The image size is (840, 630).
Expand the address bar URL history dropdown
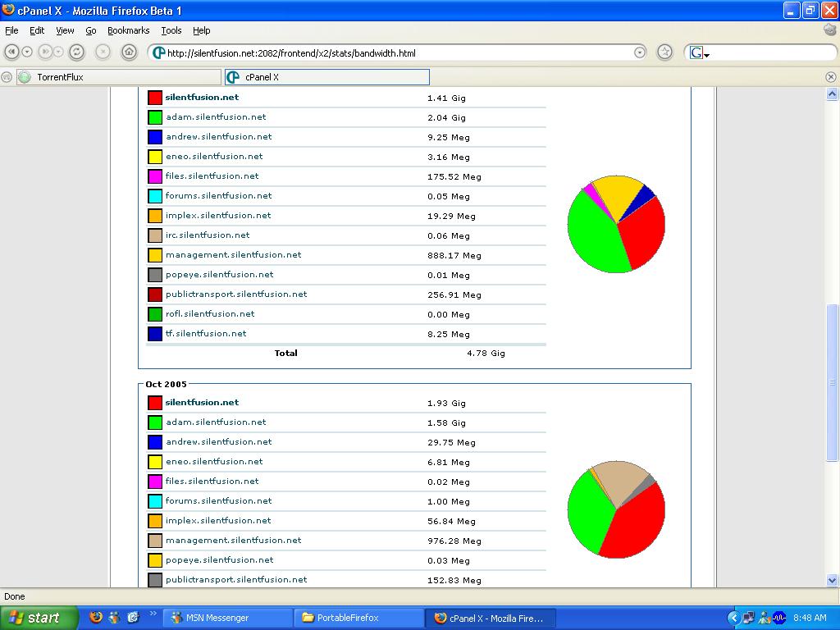(640, 52)
